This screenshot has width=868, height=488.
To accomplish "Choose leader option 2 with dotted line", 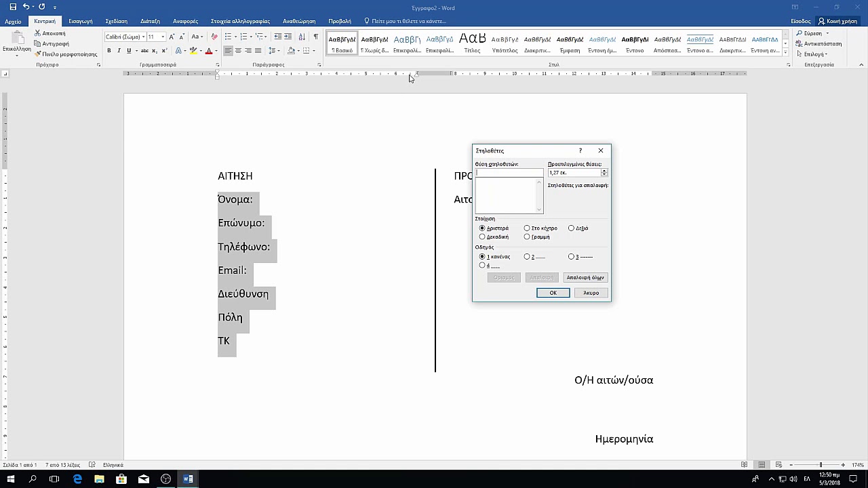I will point(527,257).
